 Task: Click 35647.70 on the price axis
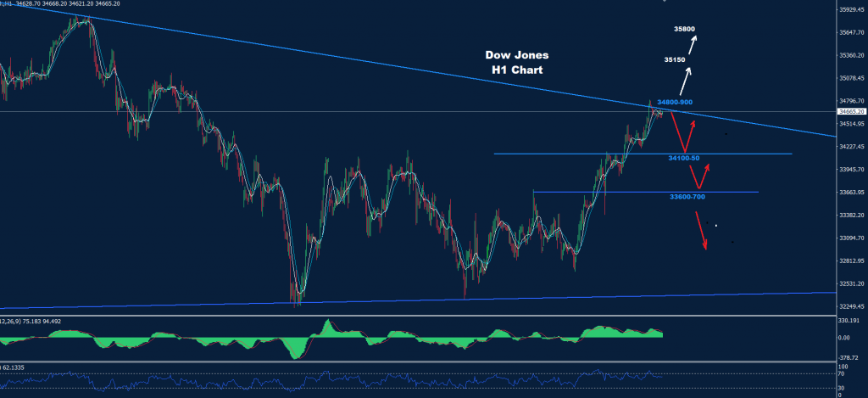[x=853, y=33]
